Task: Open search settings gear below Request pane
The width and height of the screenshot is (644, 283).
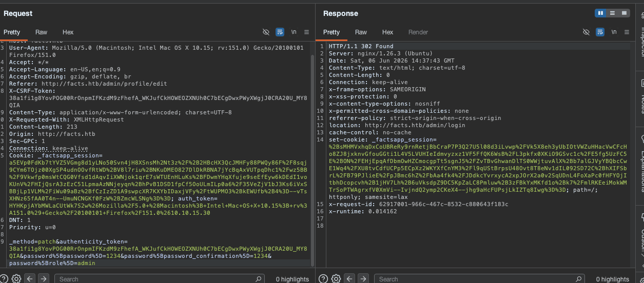Action: [16, 279]
